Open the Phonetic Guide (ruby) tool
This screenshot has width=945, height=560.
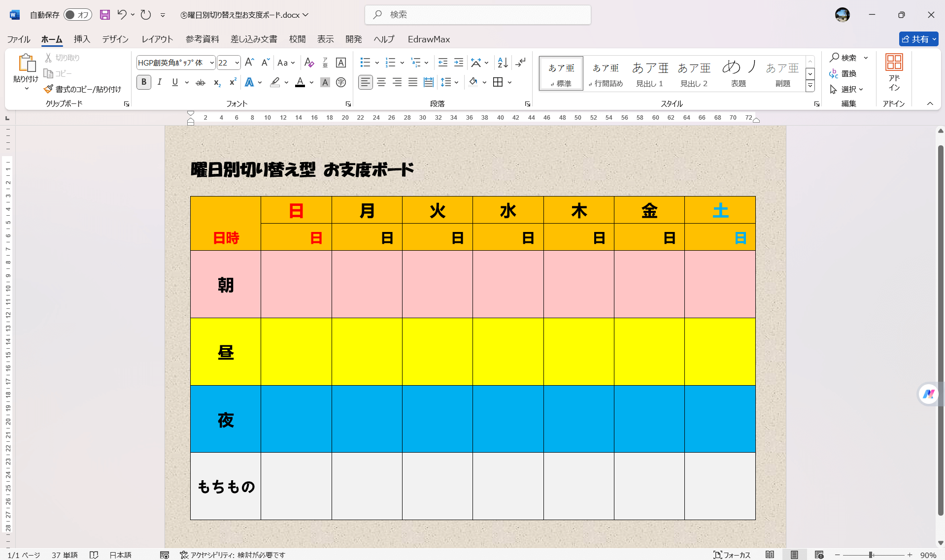(x=325, y=63)
